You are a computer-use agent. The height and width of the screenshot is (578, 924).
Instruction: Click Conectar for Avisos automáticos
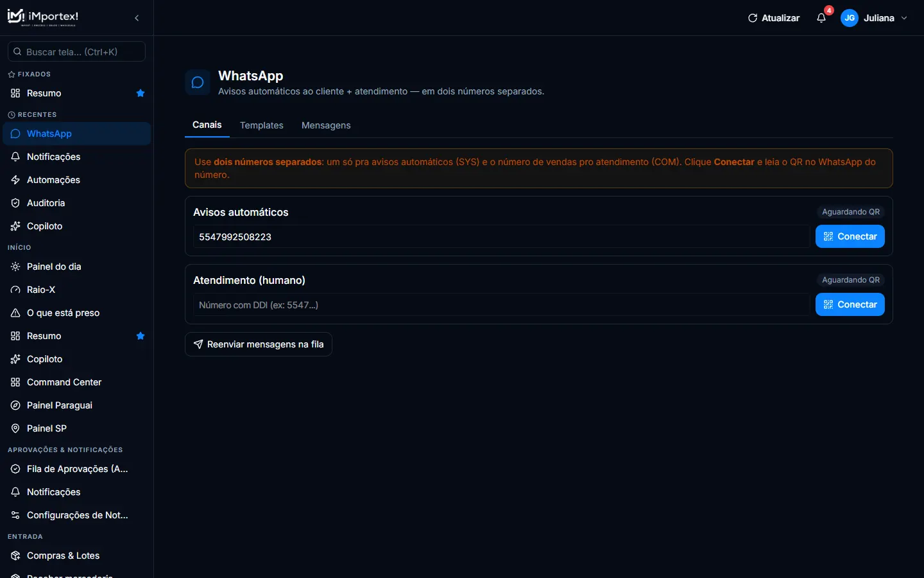(x=850, y=236)
